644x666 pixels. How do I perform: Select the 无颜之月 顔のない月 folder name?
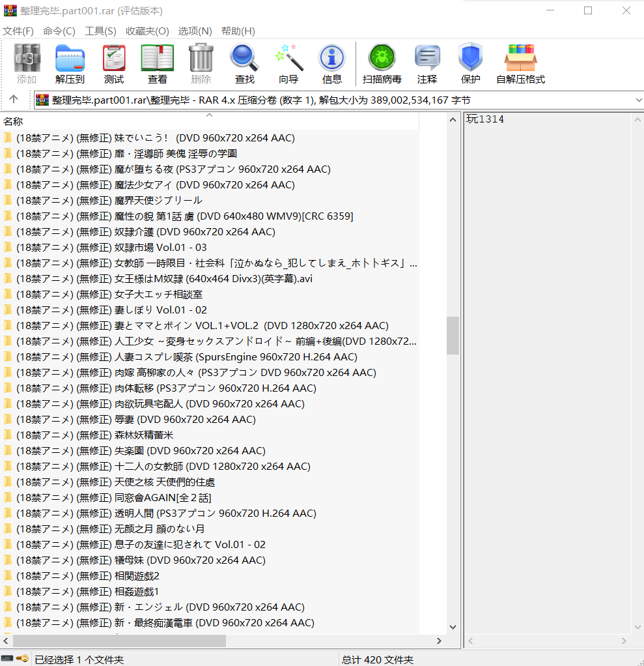coord(111,528)
